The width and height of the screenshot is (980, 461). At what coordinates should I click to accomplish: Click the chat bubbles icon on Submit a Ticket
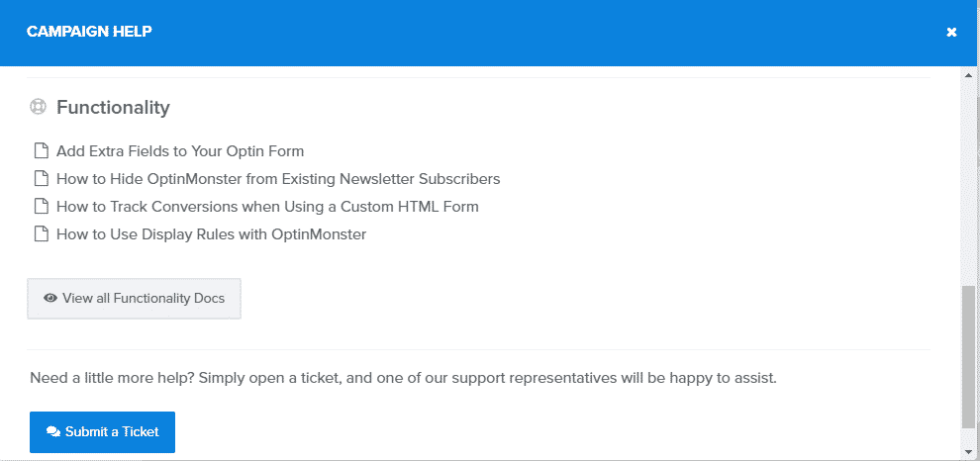click(53, 432)
